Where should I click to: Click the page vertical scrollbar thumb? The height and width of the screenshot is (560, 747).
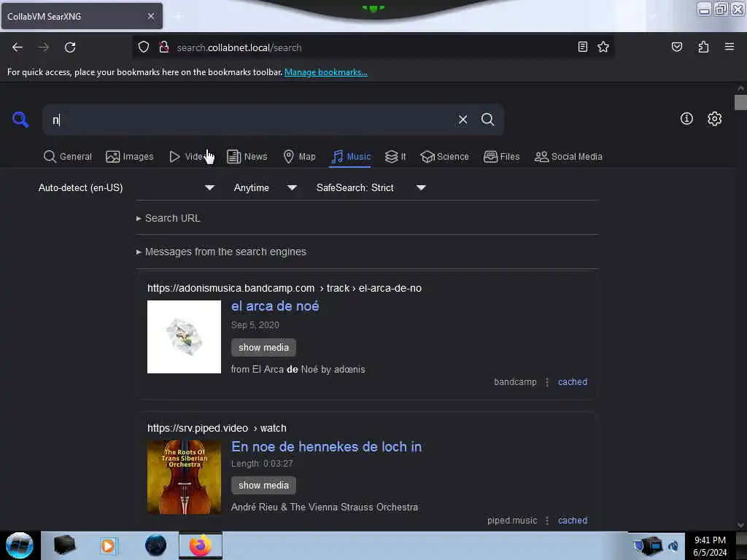(x=740, y=102)
